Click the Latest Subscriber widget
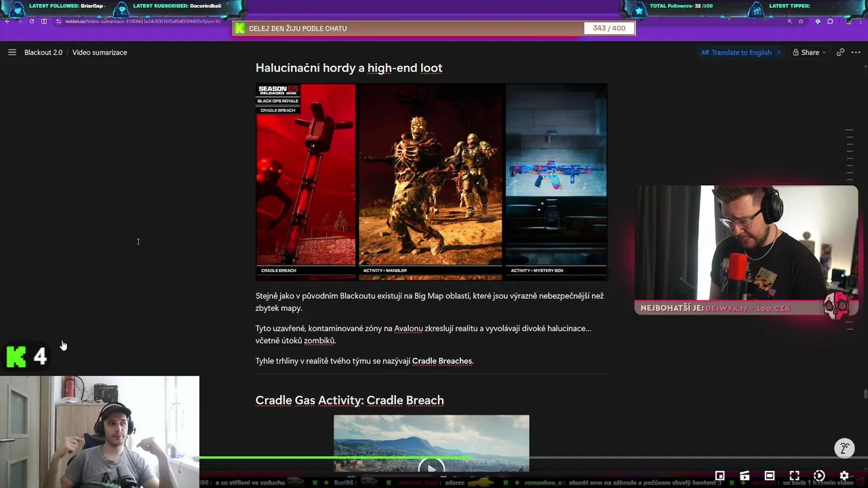Viewport: 868px width, 488px height. [x=178, y=7]
